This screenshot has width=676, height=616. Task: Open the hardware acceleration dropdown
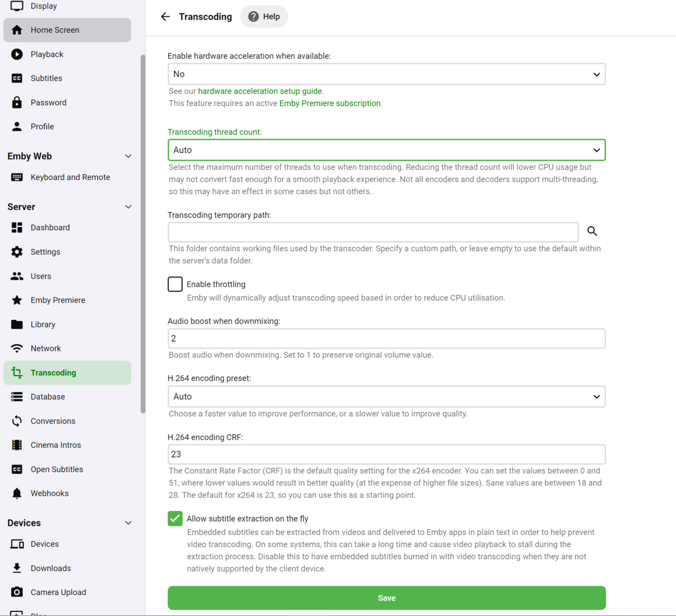point(386,74)
